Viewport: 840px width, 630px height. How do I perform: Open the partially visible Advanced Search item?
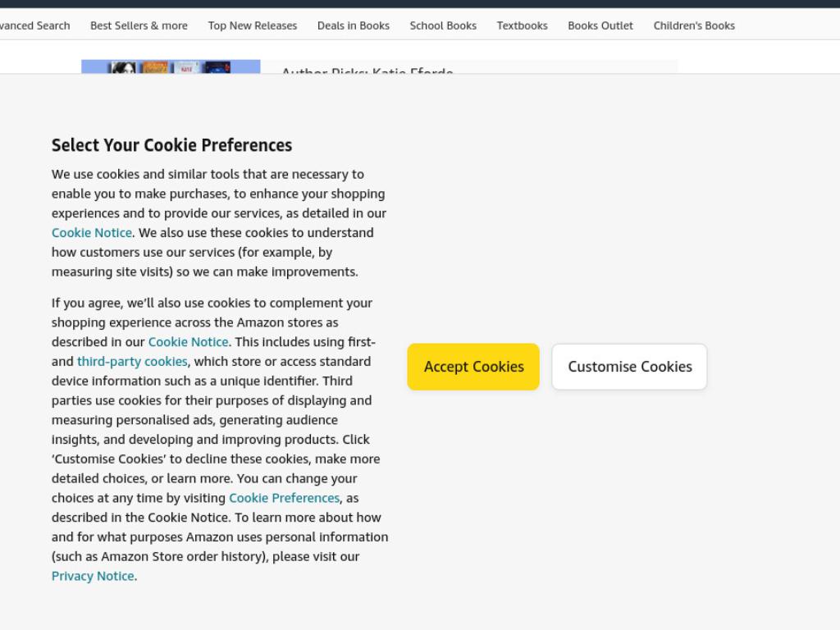coord(34,25)
